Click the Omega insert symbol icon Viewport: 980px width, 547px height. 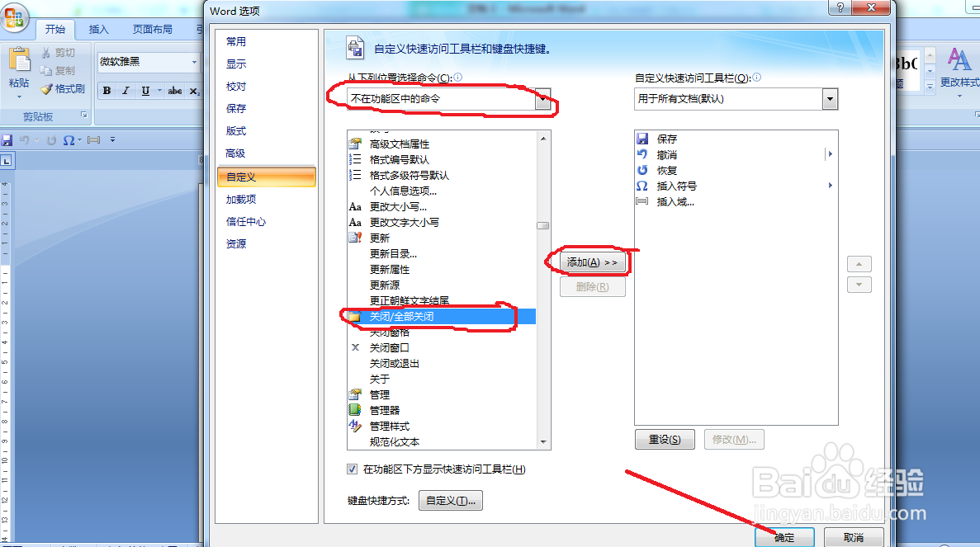69,140
